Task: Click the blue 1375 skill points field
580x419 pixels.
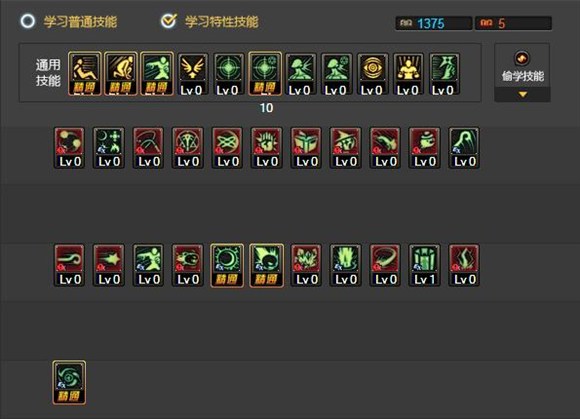Action: pos(434,23)
